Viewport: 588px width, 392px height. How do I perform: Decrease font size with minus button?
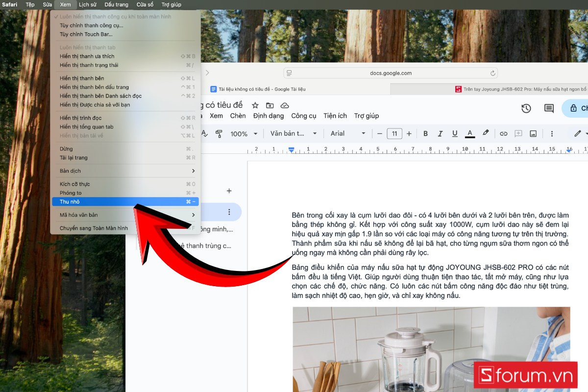pos(379,133)
